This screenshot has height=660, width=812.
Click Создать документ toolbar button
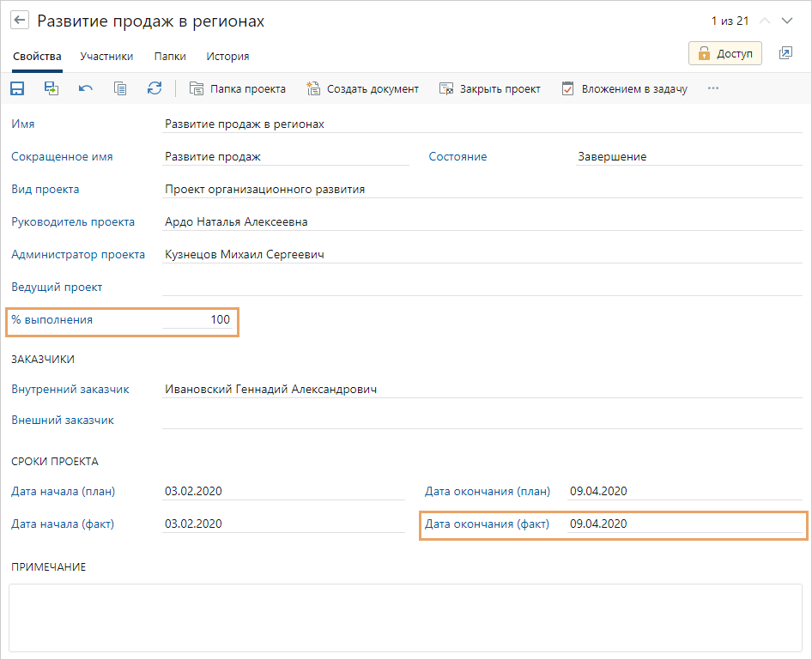363,88
